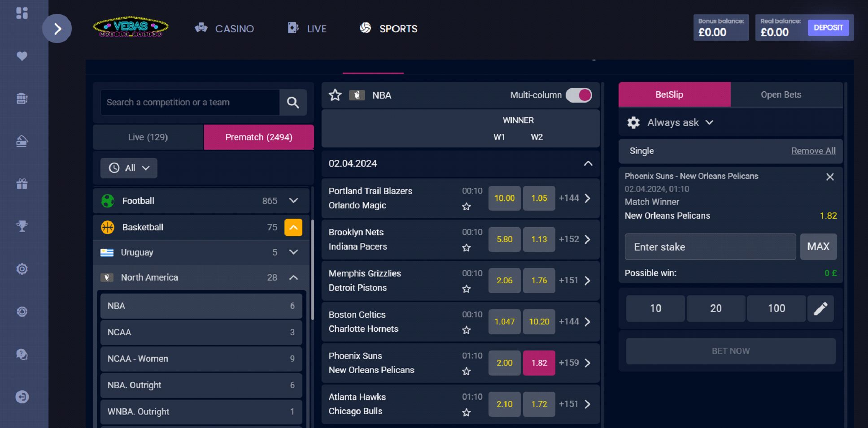Click the Vegas Mobile Casino logo
This screenshot has height=428, width=868.
pos(131,27)
